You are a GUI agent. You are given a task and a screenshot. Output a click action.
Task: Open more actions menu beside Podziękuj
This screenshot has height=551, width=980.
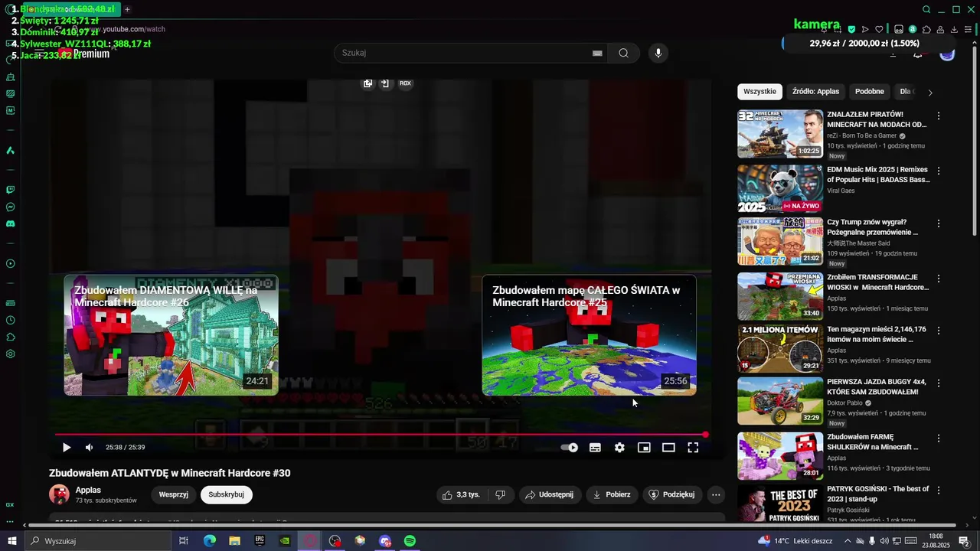pos(716,495)
